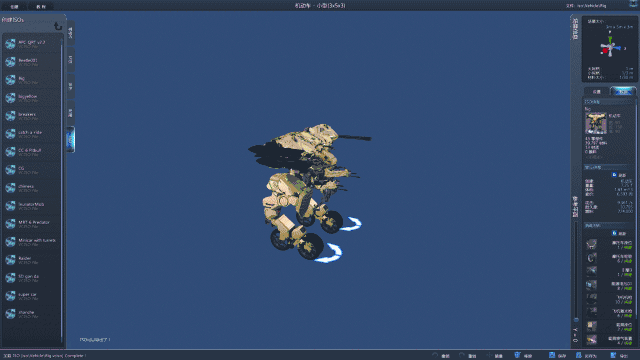Click the Redo button in bottom bar

point(468,356)
